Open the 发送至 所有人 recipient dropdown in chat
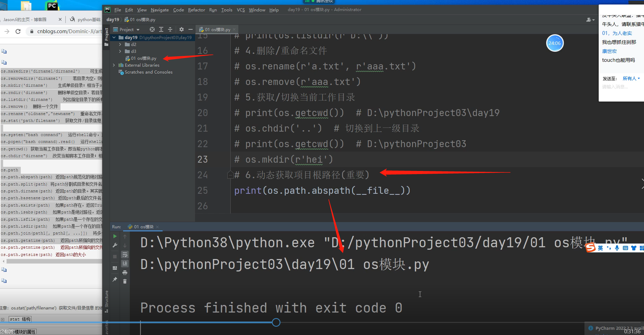The image size is (644, 335). point(631,78)
